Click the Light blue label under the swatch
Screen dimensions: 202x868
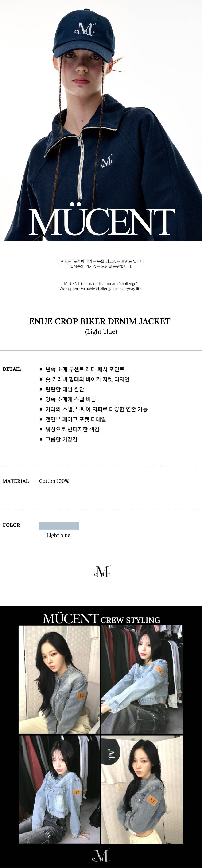click(x=59, y=535)
